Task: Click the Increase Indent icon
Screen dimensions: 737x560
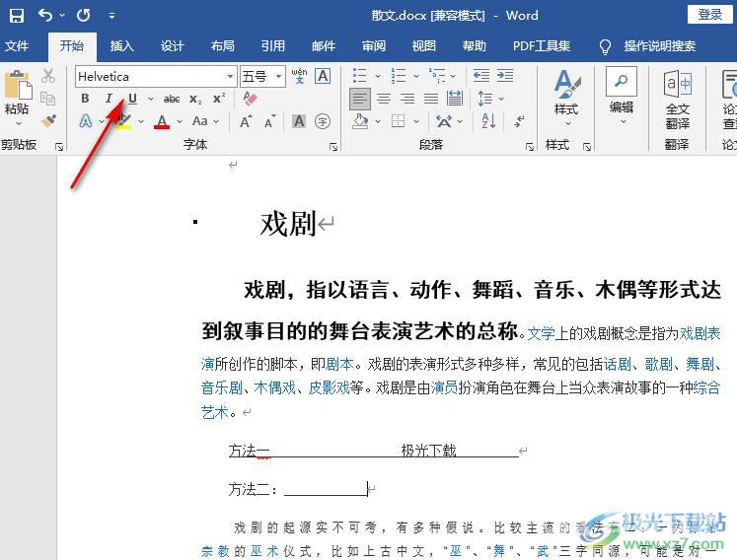Action: point(505,75)
